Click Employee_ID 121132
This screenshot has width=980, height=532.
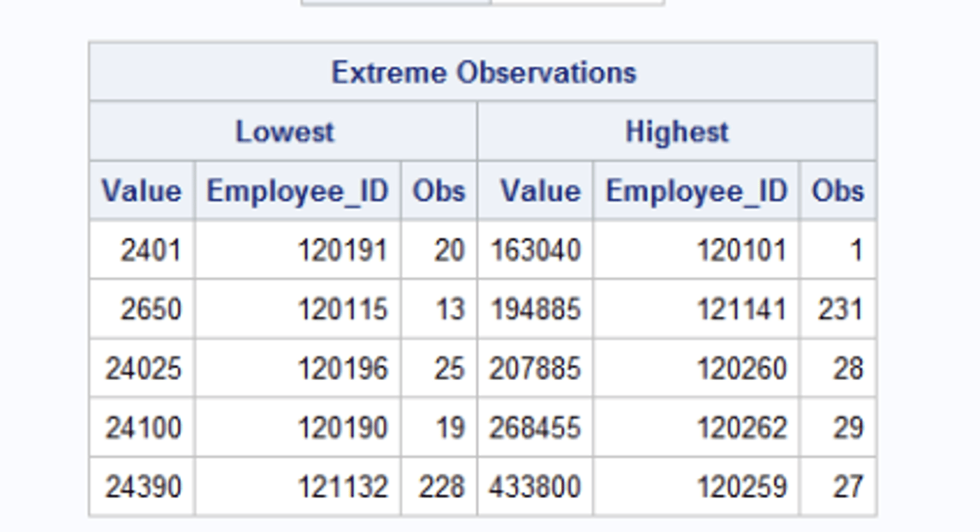click(x=343, y=487)
